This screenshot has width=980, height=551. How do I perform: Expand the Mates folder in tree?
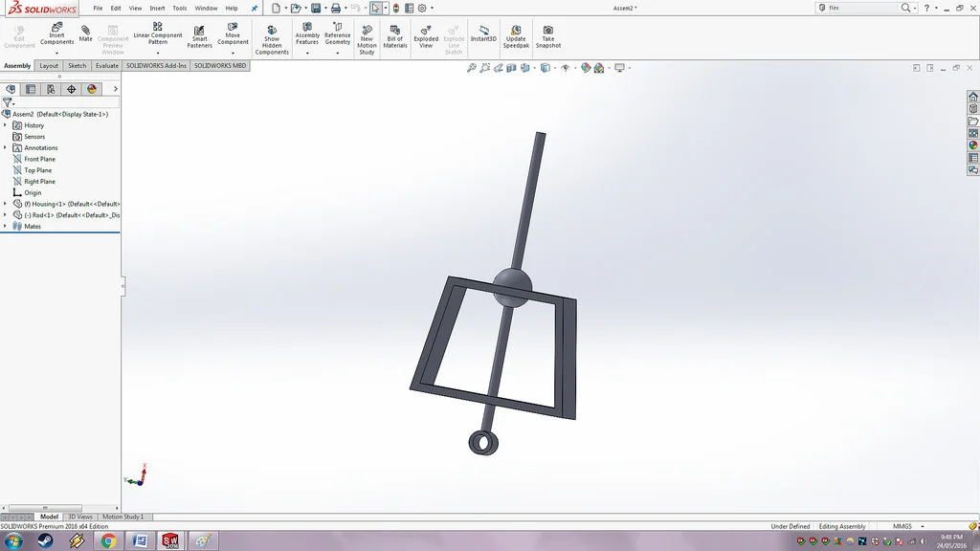(5, 226)
